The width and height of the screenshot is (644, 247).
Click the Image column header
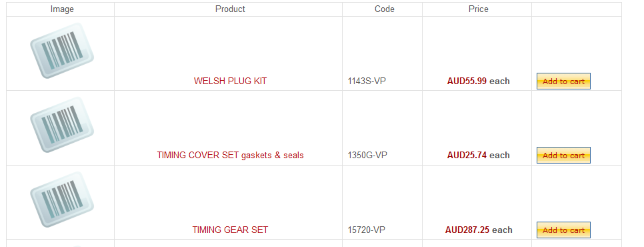[x=62, y=9]
